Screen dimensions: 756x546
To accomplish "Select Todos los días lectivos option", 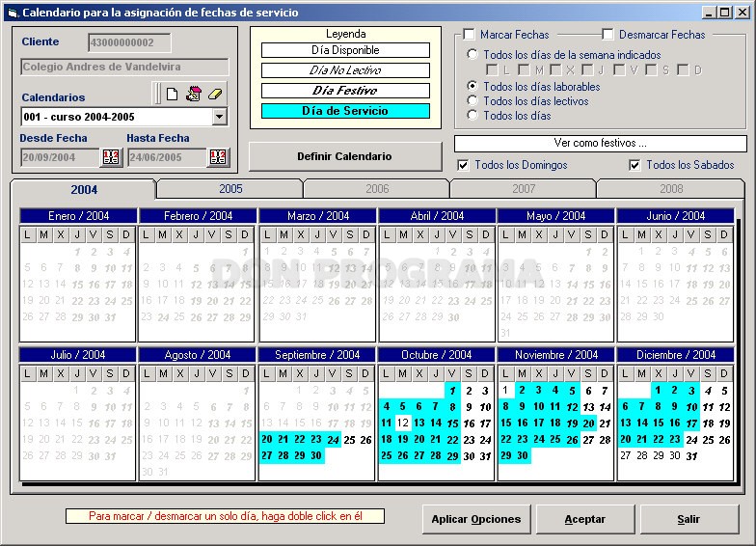I will click(472, 100).
